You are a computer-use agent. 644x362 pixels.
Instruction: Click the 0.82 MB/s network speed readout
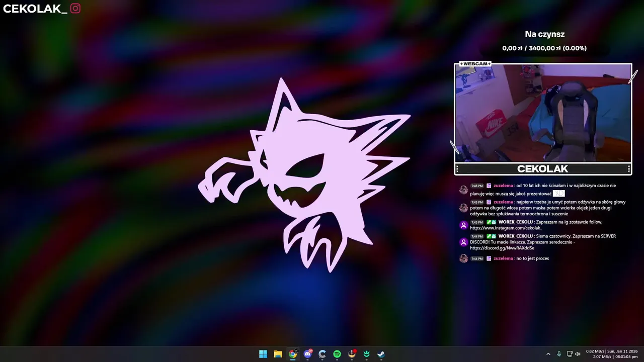tap(596, 351)
